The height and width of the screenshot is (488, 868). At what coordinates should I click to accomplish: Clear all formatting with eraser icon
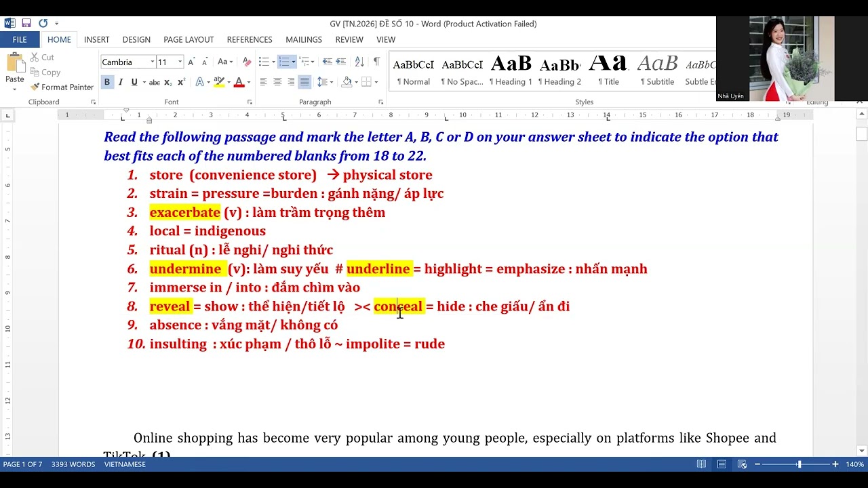tap(247, 62)
